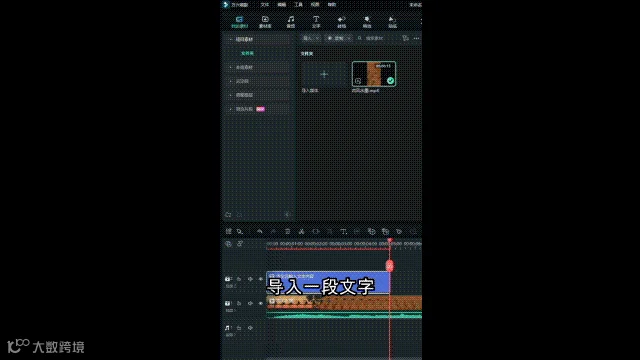Image resolution: width=640 pixels, height=360 pixels.
Task: Expand the Compound Clip section marked NEW
Action: click(231, 109)
